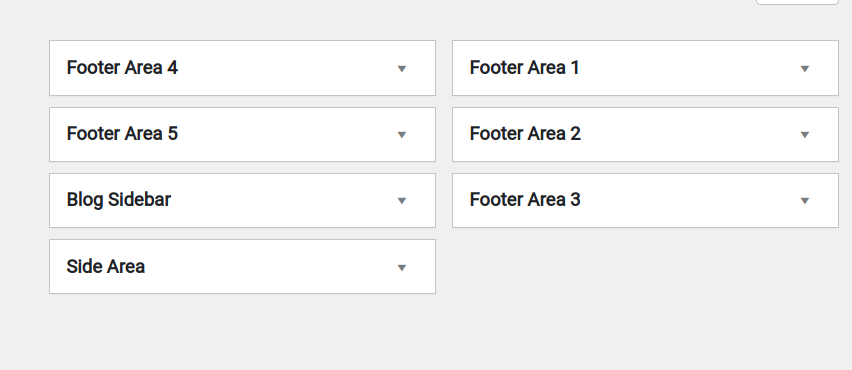Viewport: 852px width, 370px height.
Task: Click blank header space in Footer Area 1 panel
Action: pyautogui.click(x=690, y=68)
